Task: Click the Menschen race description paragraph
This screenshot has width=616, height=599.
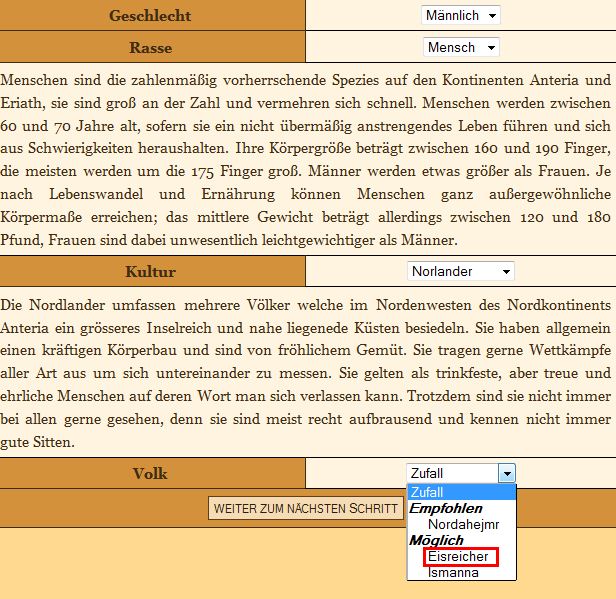Action: tap(305, 158)
